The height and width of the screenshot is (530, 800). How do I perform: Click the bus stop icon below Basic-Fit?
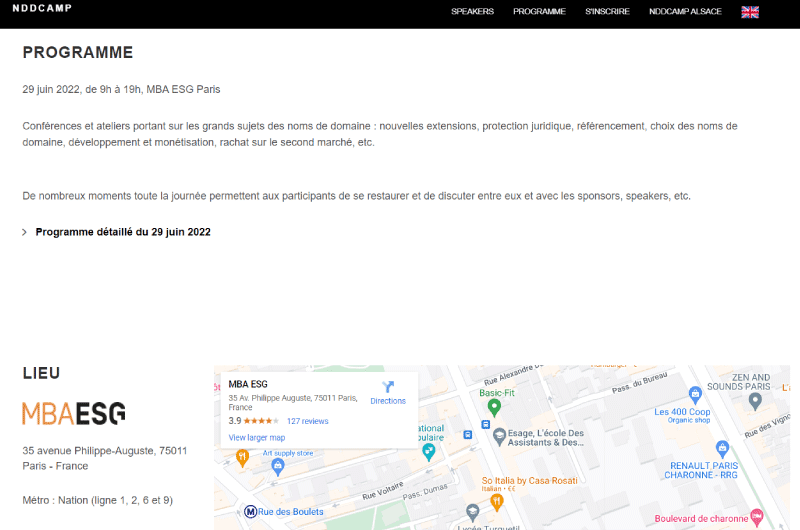click(486, 424)
